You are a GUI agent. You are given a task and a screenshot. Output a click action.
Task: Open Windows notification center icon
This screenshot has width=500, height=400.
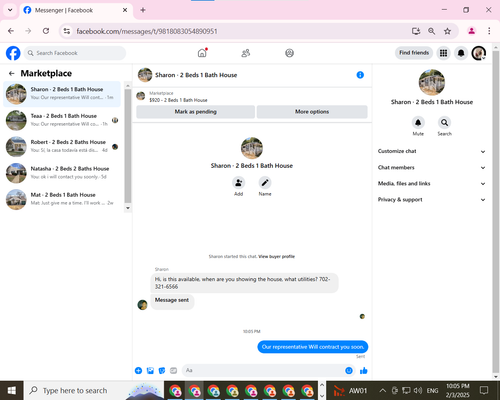tap(484, 390)
